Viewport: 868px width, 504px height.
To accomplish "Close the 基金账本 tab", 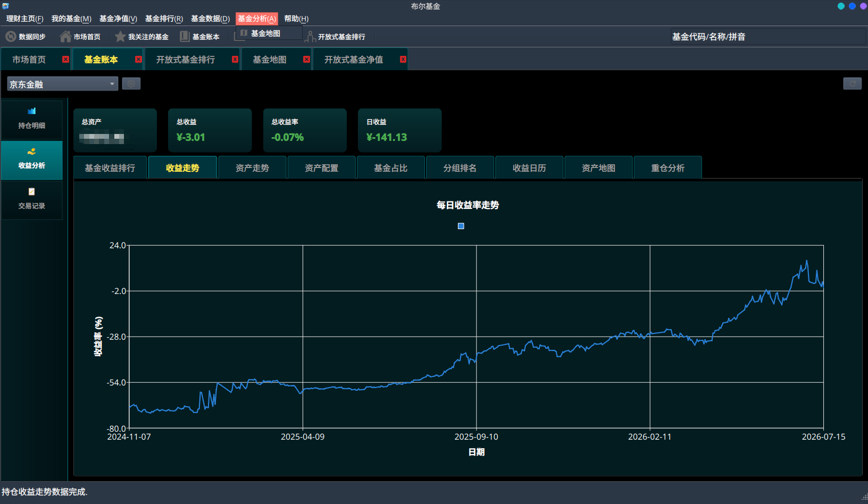I will click(138, 60).
